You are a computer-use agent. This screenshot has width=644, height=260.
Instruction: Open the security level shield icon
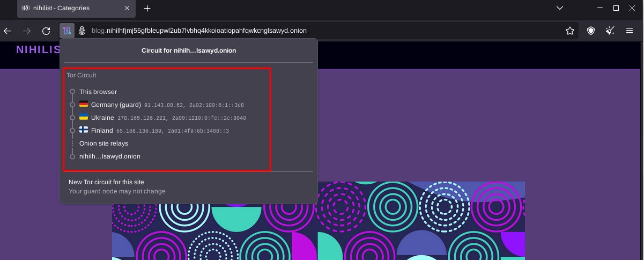point(591,31)
